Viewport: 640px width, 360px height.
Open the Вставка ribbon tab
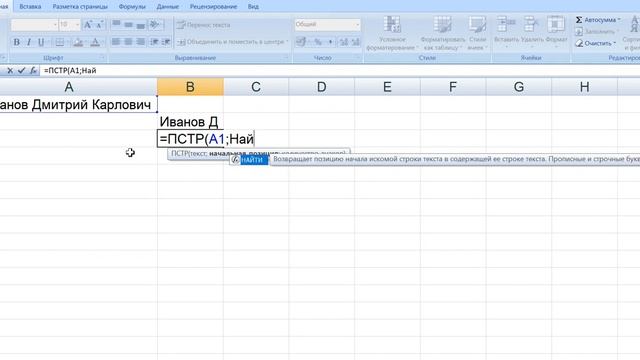[30, 7]
